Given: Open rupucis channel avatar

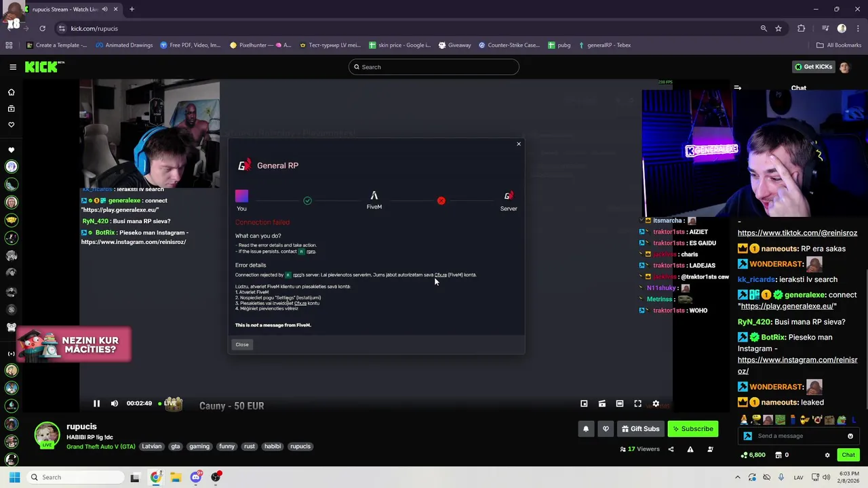Looking at the screenshot, I should pyautogui.click(x=47, y=435).
